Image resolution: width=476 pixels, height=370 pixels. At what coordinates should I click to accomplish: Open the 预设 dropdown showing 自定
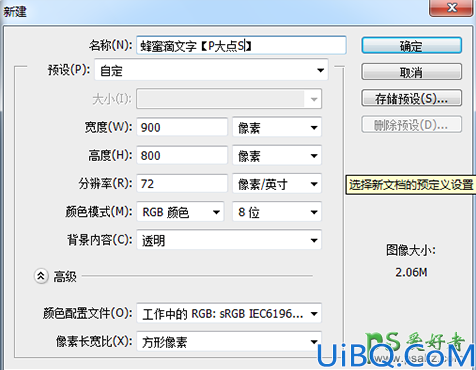211,70
